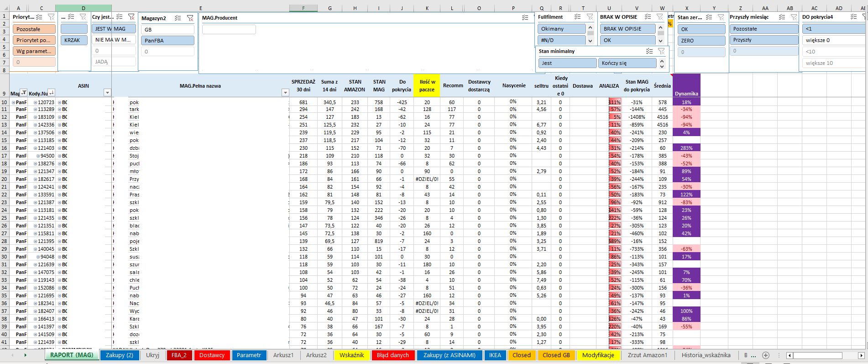The image size is (868, 364).
Task: Toggle multi-select in Przyszły miesiąc slicer
Action: tap(782, 17)
